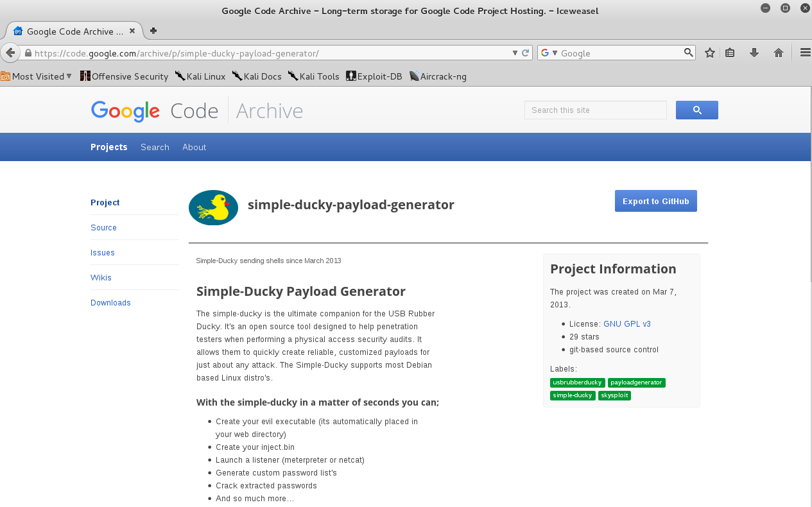Click the "29 stars" text

pyautogui.click(x=584, y=337)
